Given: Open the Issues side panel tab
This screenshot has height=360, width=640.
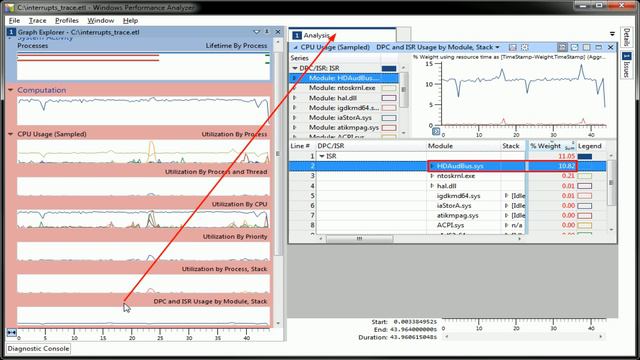Looking at the screenshot, I should (x=626, y=64).
